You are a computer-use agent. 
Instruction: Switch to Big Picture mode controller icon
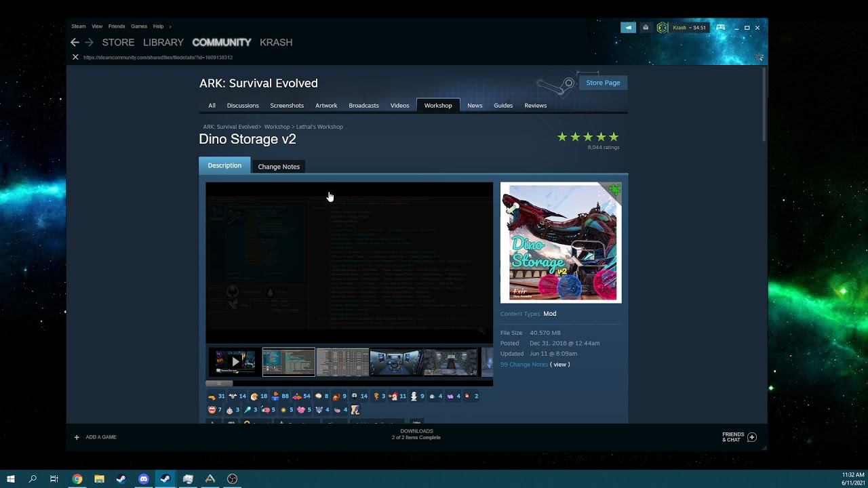(721, 28)
